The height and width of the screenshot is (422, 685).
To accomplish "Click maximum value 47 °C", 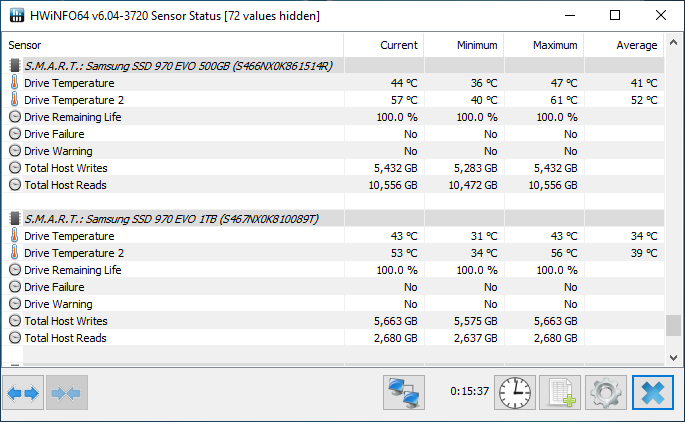I will pyautogui.click(x=564, y=83).
